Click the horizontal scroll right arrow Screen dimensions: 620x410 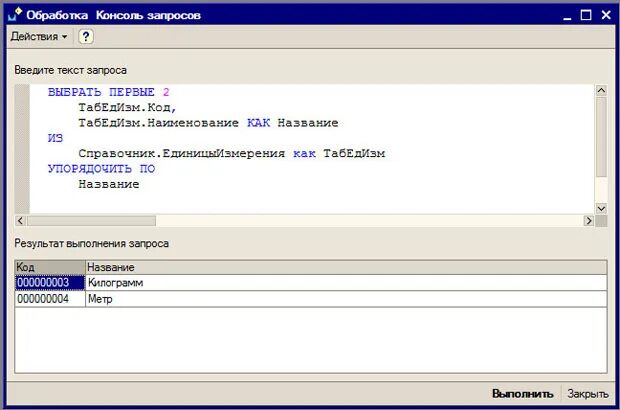(588, 221)
